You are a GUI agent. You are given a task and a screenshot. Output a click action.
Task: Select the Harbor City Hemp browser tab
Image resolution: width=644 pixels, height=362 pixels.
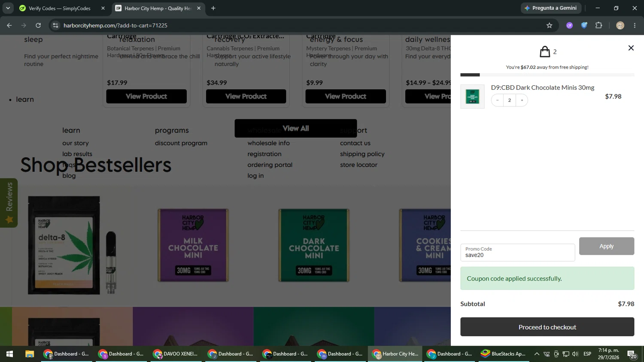point(157,8)
